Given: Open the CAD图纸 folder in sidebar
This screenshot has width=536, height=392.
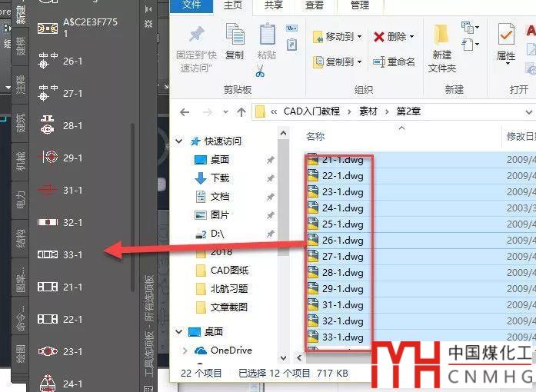Looking at the screenshot, I should point(222,271).
